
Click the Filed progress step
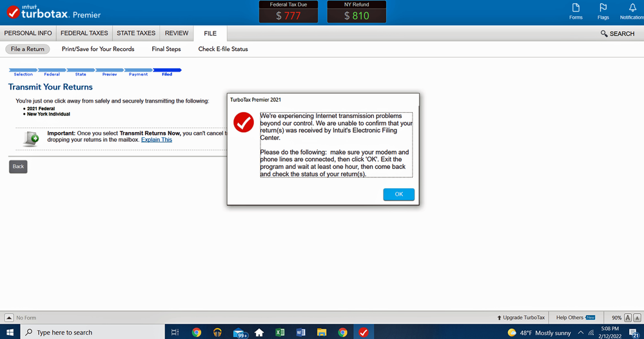pyautogui.click(x=167, y=72)
